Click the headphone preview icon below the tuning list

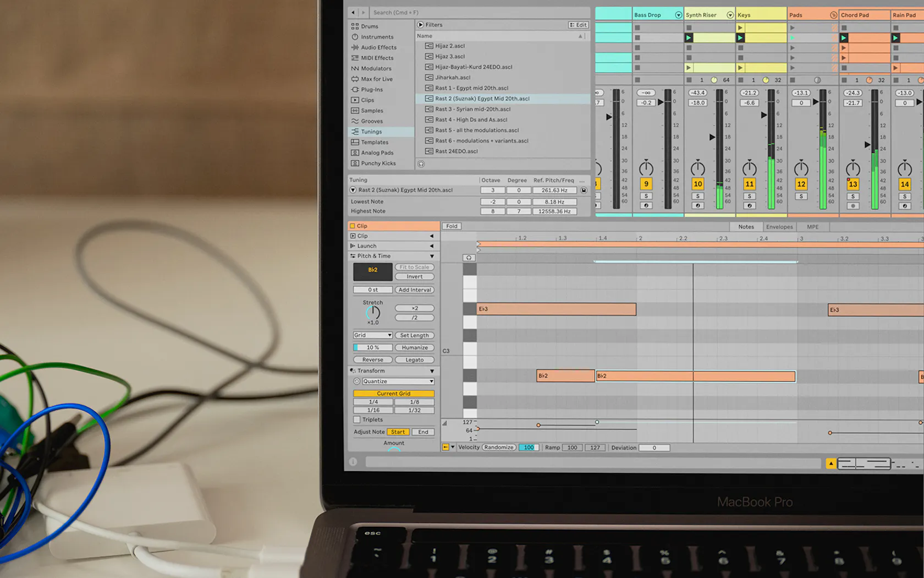tap(421, 163)
